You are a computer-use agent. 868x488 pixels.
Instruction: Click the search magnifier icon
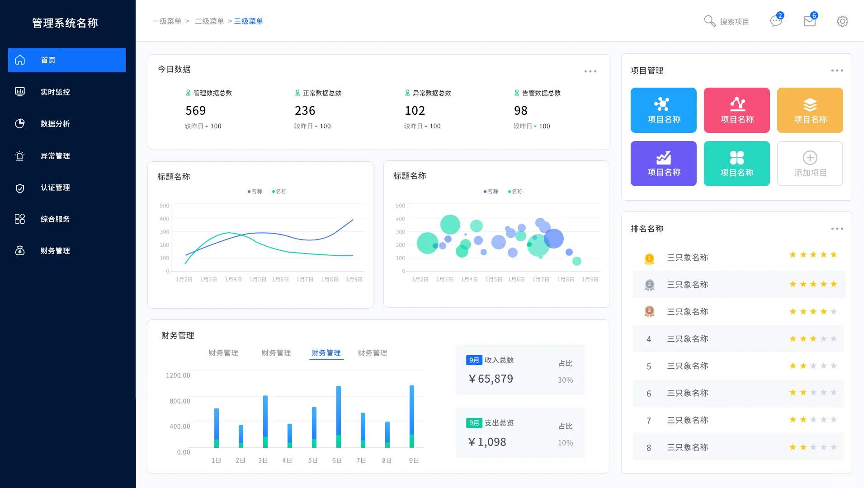tap(710, 21)
